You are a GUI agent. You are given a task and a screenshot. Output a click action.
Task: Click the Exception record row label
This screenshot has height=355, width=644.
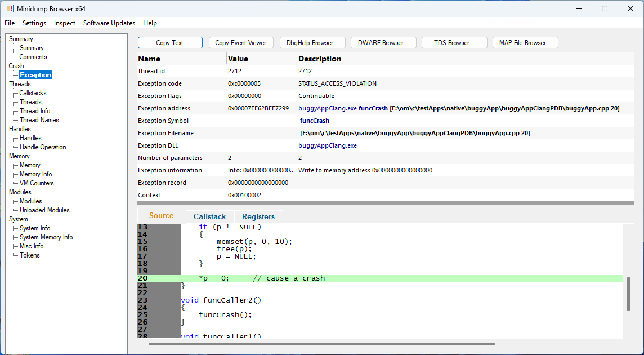pos(162,183)
